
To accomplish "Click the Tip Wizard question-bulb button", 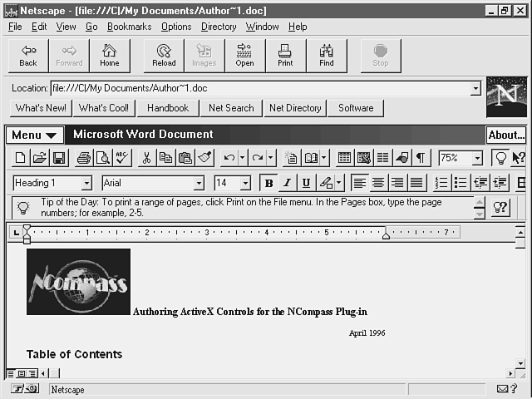I will click(x=500, y=207).
